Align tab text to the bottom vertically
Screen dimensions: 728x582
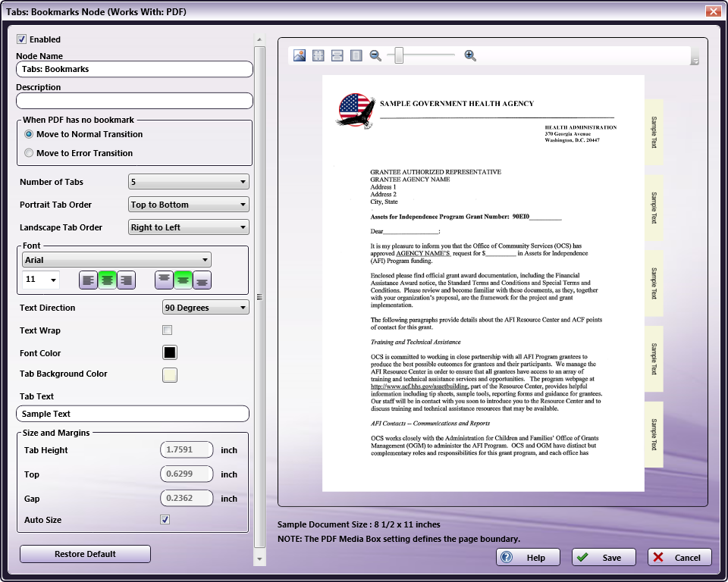tap(202, 280)
